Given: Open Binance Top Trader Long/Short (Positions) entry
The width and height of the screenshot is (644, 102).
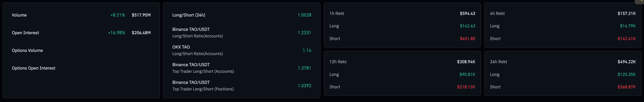Looking at the screenshot, I should (203, 85).
